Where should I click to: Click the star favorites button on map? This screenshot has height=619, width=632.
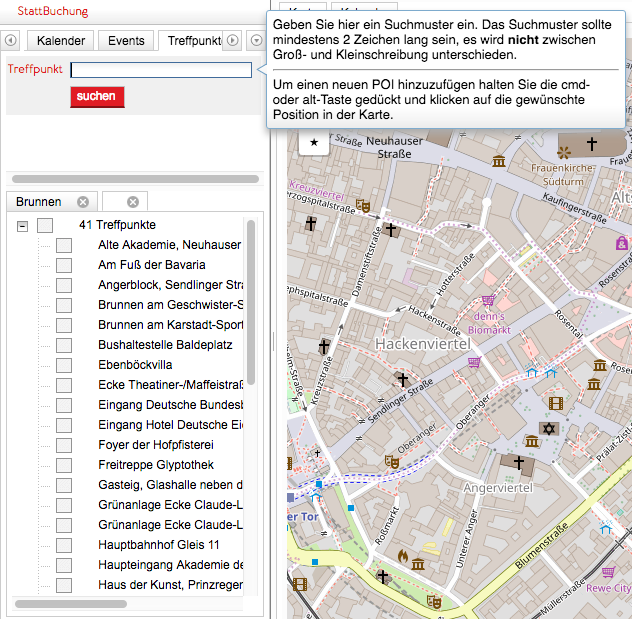314,143
